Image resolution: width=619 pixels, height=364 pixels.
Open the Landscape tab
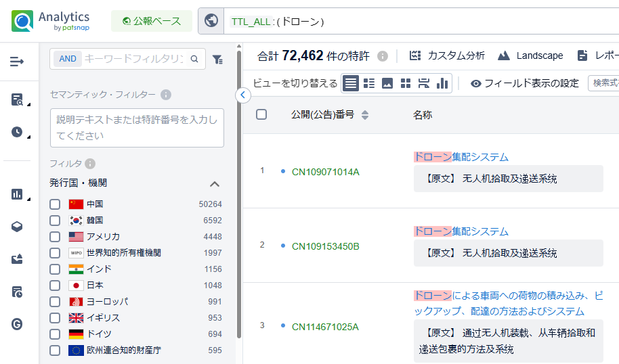click(x=530, y=55)
